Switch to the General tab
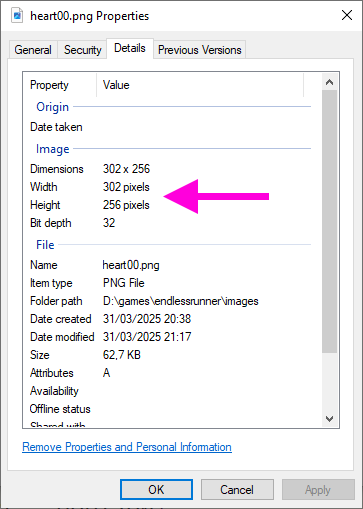The image size is (363, 509). 33,50
